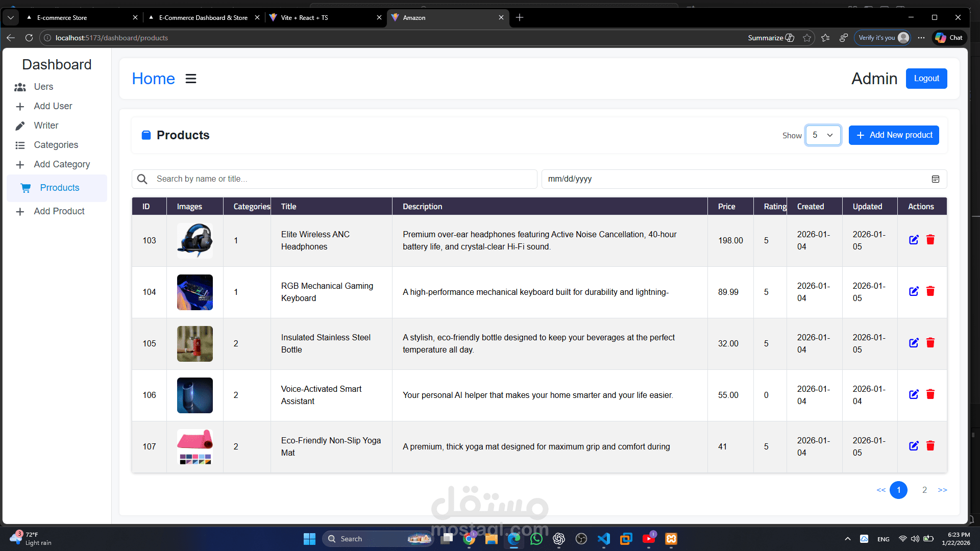The image size is (980, 551).
Task: Edit the RGB Mechanical Gaming Keyboard row
Action: pos(914,291)
